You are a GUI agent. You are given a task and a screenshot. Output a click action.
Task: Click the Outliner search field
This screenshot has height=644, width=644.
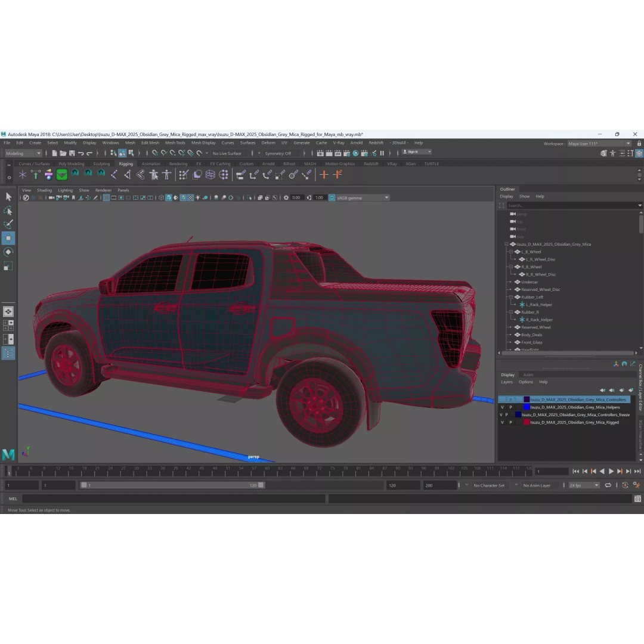(573, 205)
